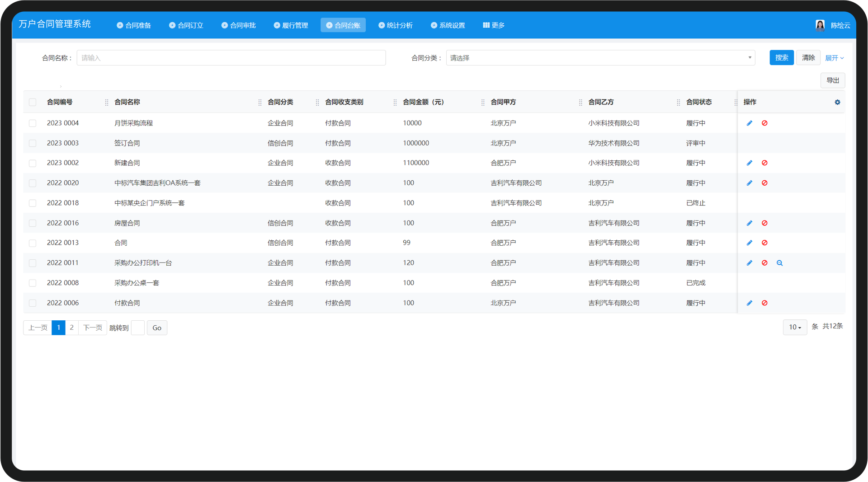Expand more search filters via 展开
The width and height of the screenshot is (868, 482).
[x=834, y=58]
